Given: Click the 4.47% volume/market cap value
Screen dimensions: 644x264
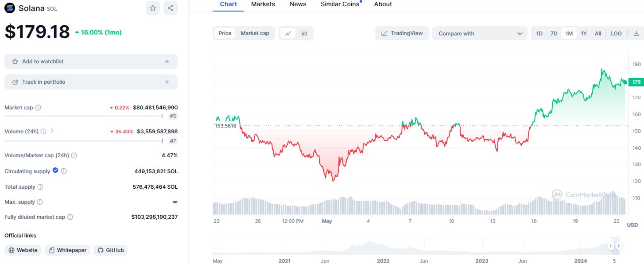Looking at the screenshot, I should [170, 155].
